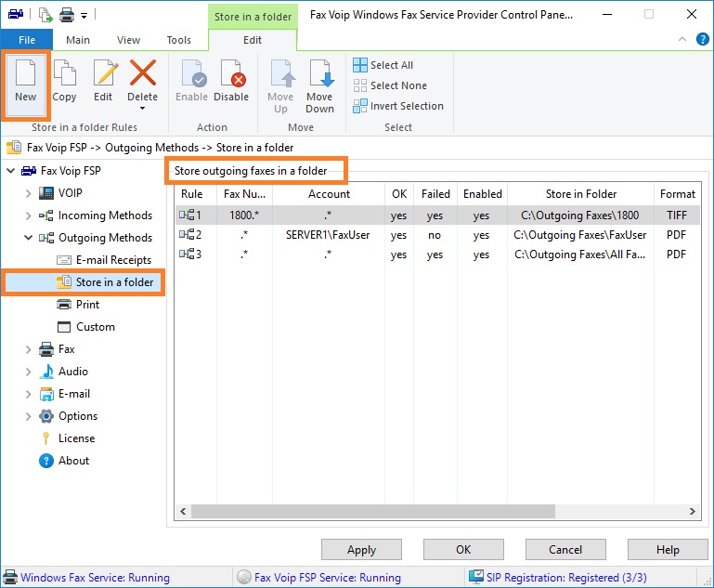The height and width of the screenshot is (588, 714).
Task: Click the Store in a folder contextual tab
Action: pos(253,17)
